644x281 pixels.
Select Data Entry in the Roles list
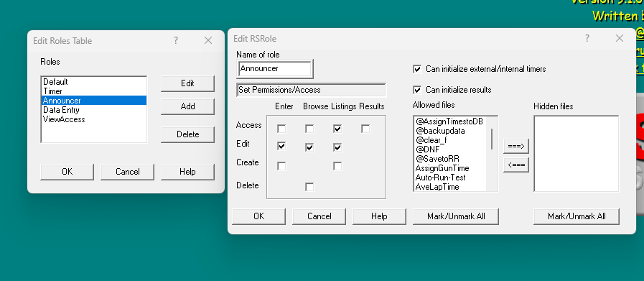(94, 110)
